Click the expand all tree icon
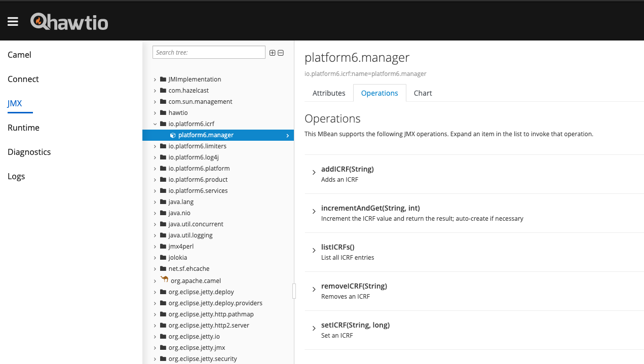Screen dimensions: 644x364 [x=272, y=53]
